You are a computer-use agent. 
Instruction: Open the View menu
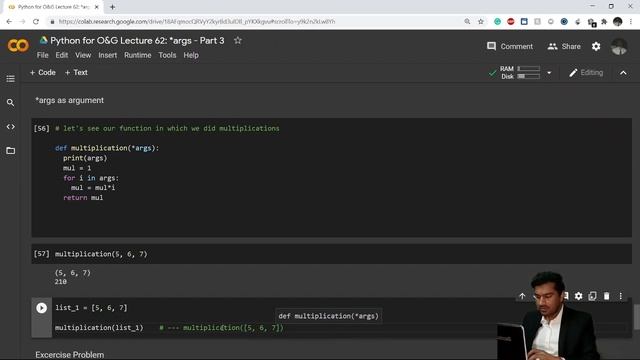(83, 55)
